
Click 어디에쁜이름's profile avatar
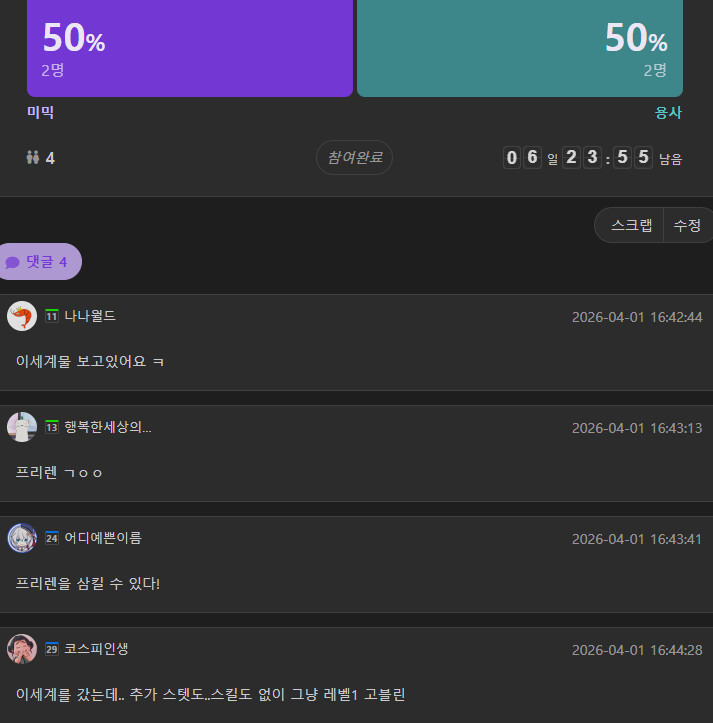22,538
